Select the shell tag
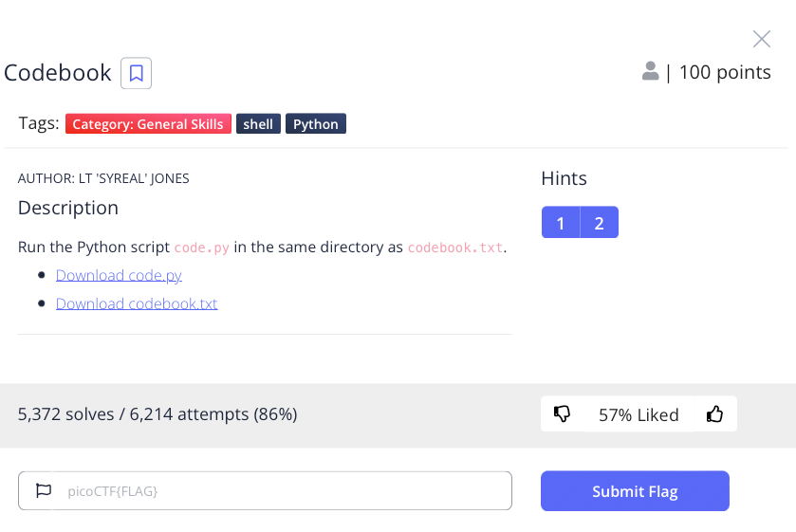796x532 pixels. (x=258, y=124)
